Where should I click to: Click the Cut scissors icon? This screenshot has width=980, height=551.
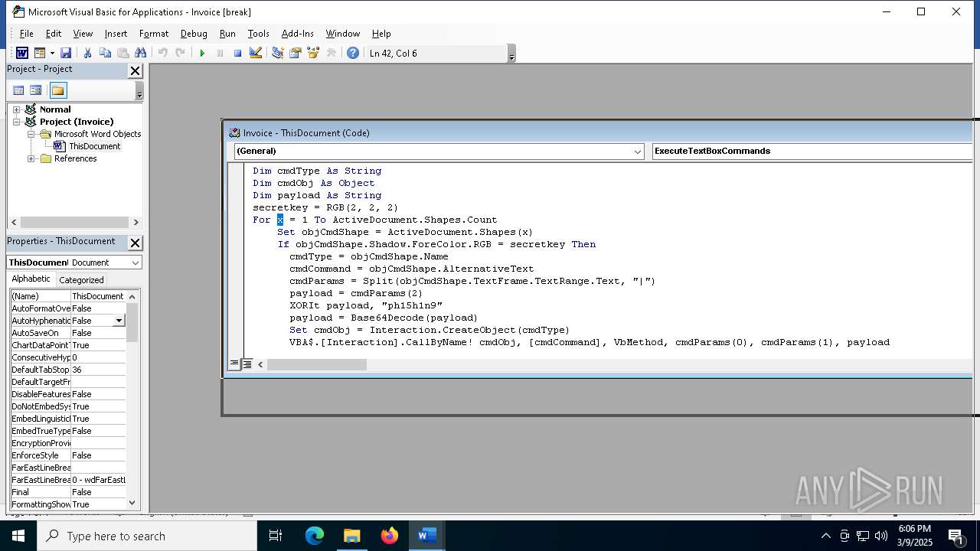coord(87,53)
